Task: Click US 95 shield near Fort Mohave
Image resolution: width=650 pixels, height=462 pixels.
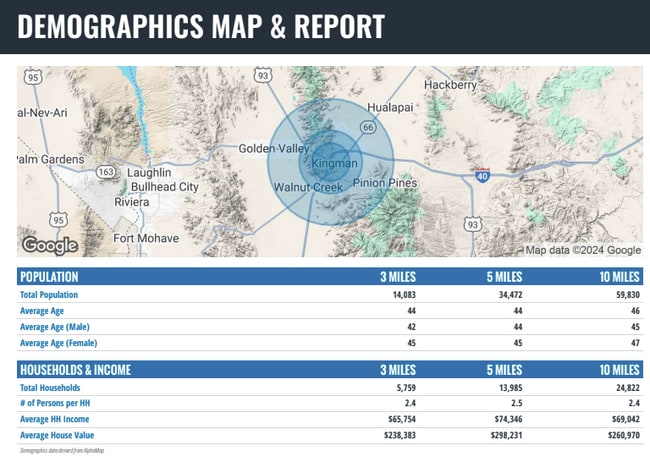Action: [x=59, y=219]
